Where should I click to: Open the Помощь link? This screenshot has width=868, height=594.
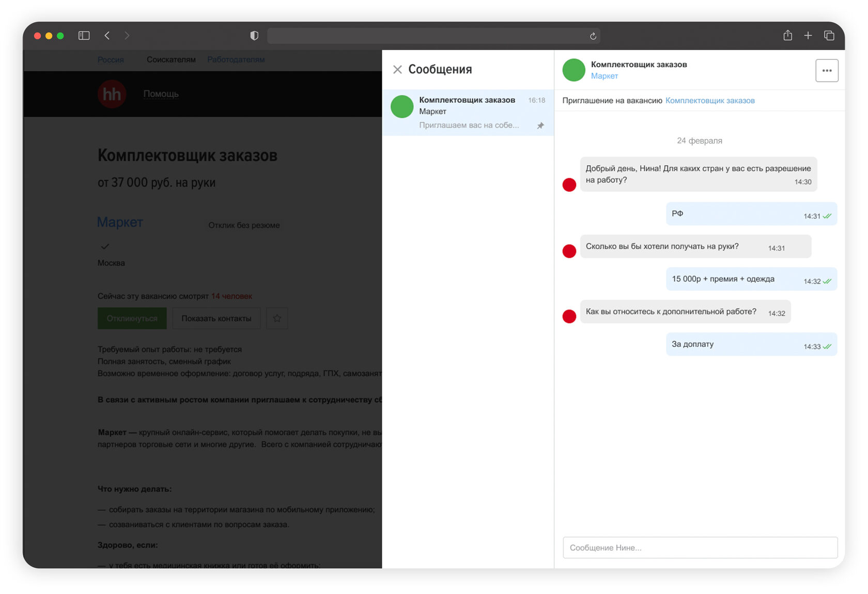point(161,94)
